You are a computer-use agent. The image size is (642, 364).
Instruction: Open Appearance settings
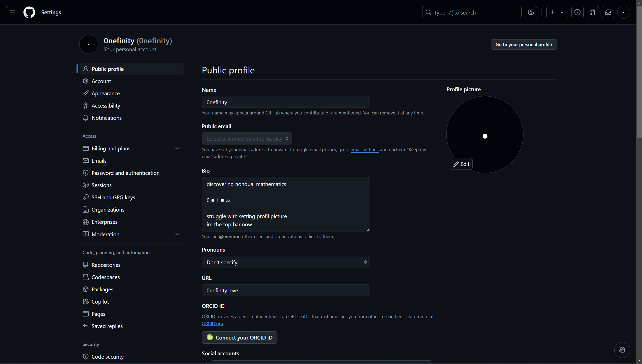(132, 93)
